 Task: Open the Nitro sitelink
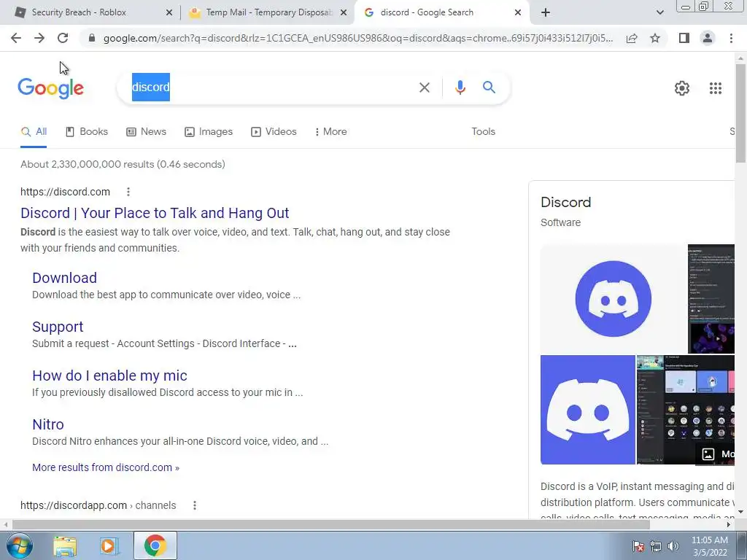[48, 424]
